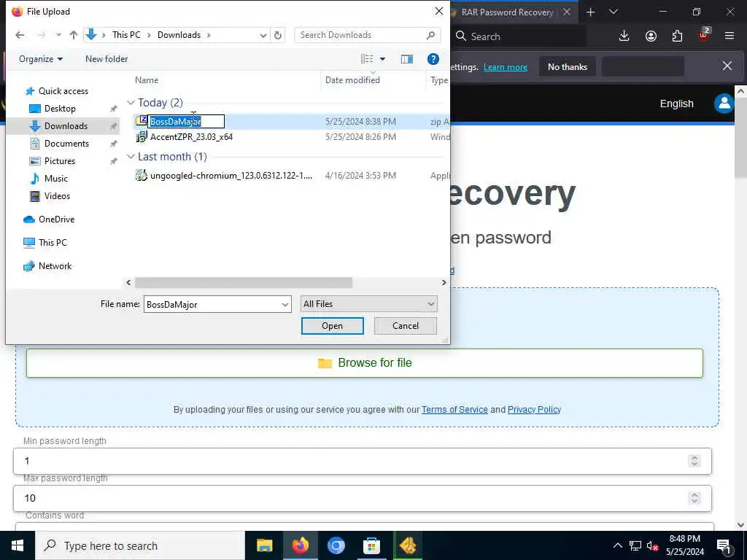The width and height of the screenshot is (747, 560).
Task: Open the view options dropdown arrow
Action: pos(382,59)
